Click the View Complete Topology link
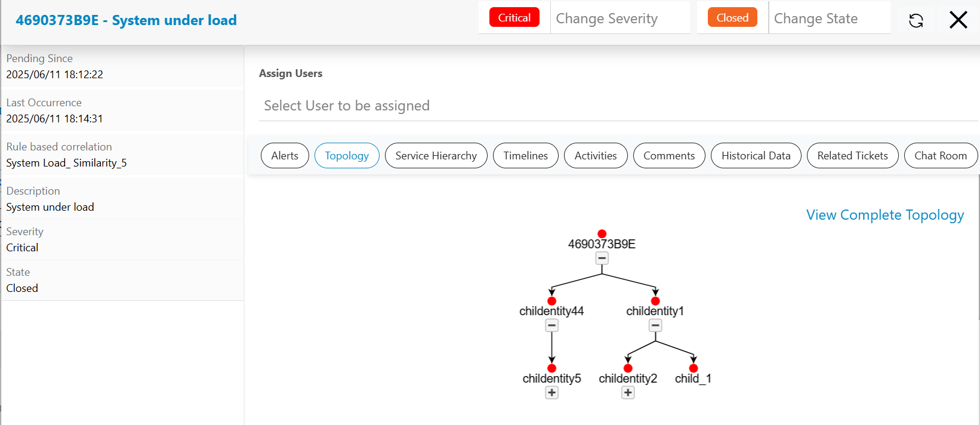 coord(885,215)
